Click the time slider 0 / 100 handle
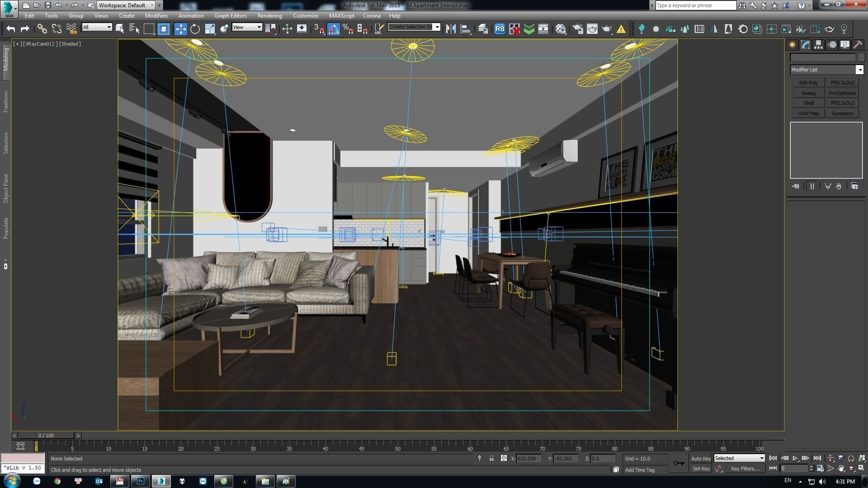Viewport: 868px width, 488px height. click(x=46, y=436)
